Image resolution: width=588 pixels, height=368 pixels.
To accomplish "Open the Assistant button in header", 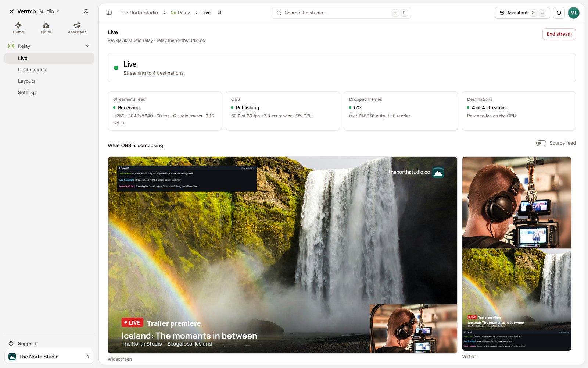I will point(522,13).
